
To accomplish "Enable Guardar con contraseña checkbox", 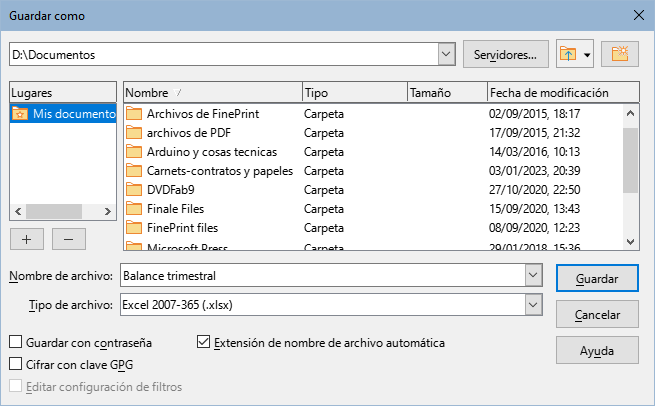I will [15, 343].
